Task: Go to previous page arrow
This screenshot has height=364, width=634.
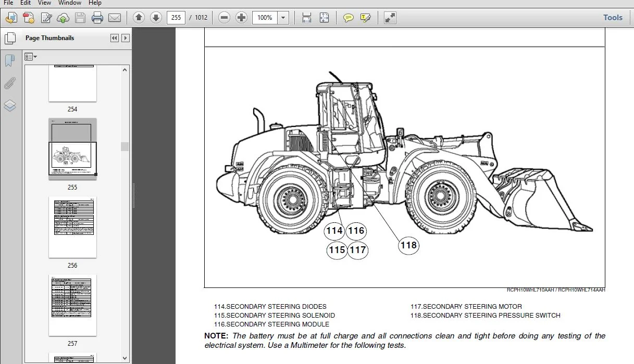Action: point(139,18)
